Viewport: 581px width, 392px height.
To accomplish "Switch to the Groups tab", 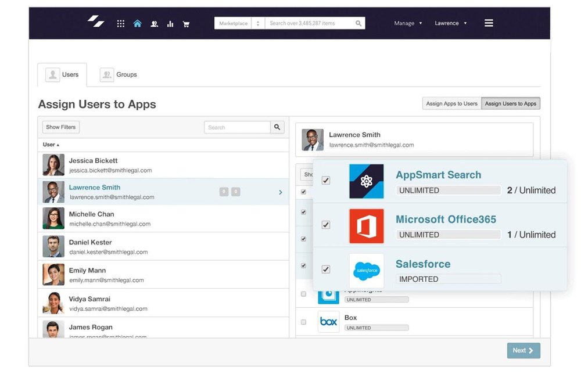I will pos(118,74).
